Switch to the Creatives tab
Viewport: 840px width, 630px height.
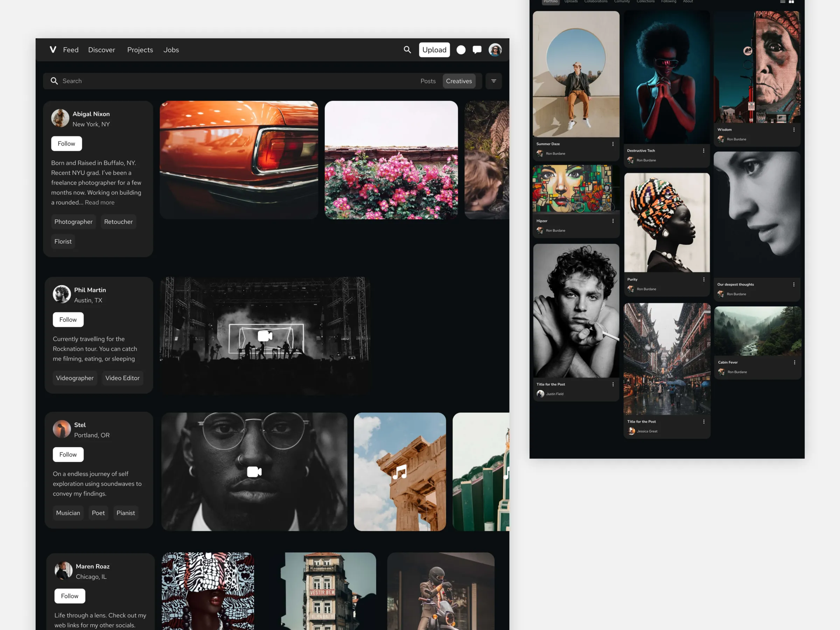tap(459, 81)
